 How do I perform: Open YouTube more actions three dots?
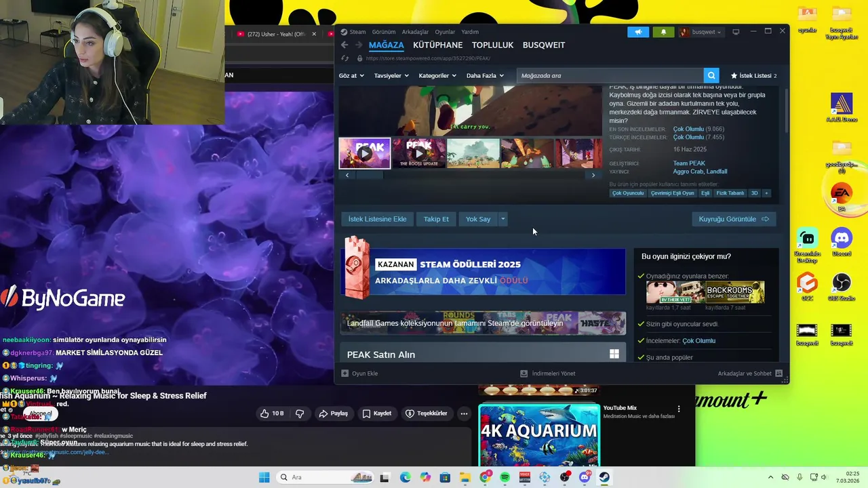pyautogui.click(x=464, y=413)
